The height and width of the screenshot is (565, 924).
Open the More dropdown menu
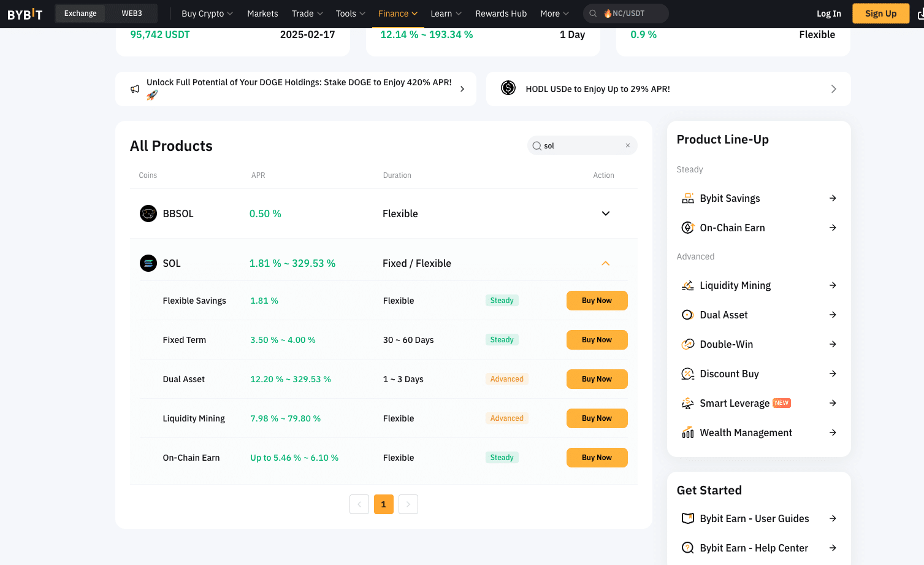coord(555,13)
